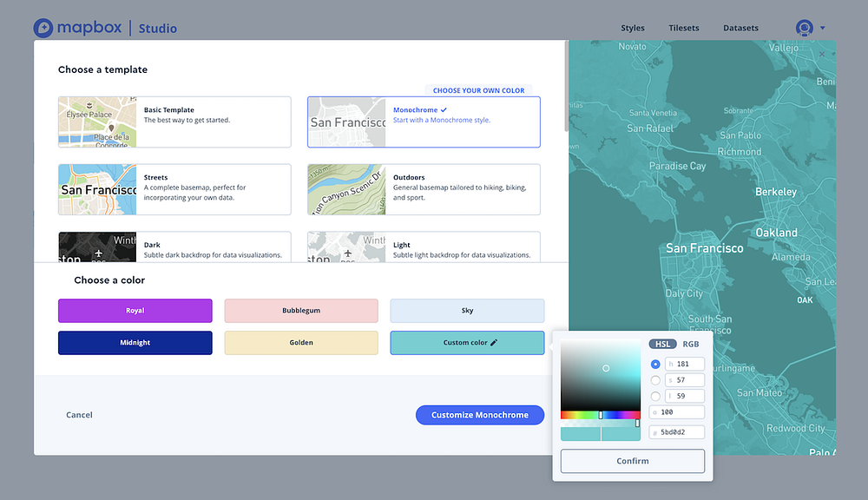
Task: Click the alpha opacity slider bar
Action: pos(601,423)
